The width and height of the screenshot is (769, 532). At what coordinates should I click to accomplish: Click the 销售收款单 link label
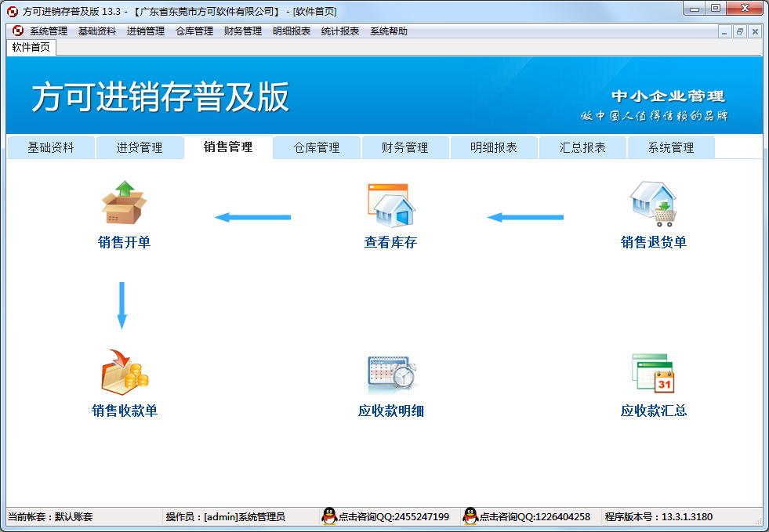125,411
